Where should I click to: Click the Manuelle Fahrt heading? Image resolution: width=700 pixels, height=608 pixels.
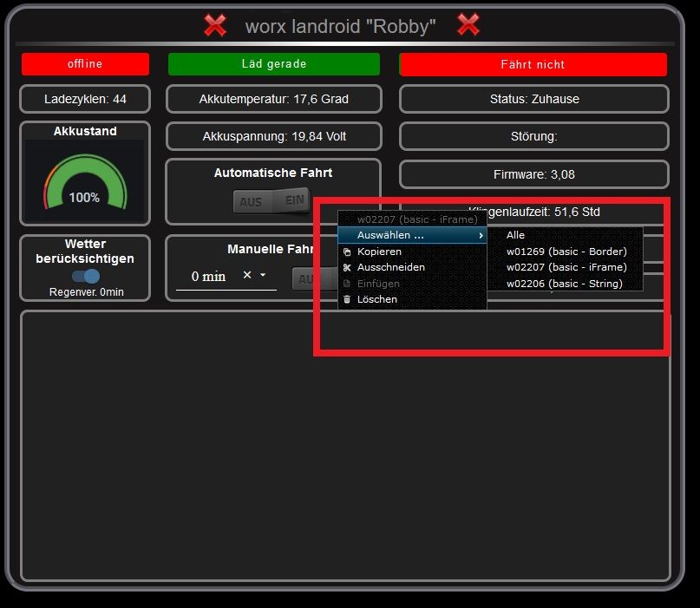271,249
